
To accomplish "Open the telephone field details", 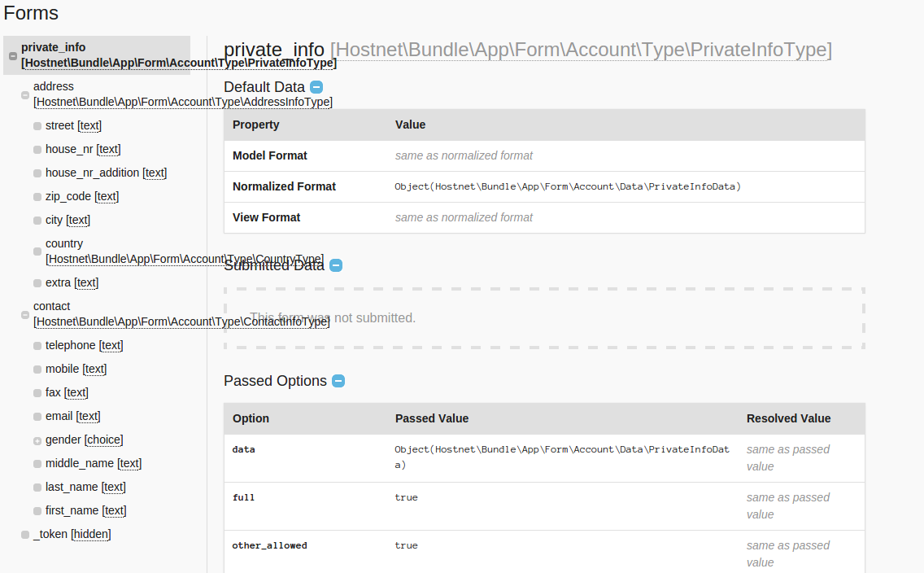I will pos(84,345).
